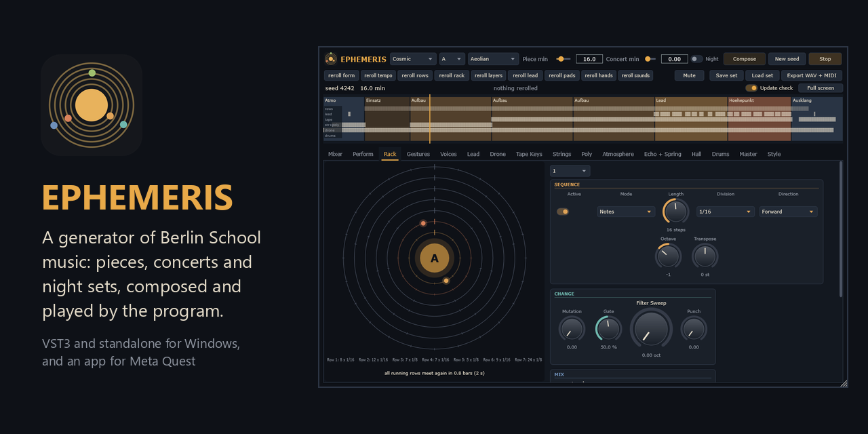Toggle the Night switch
This screenshot has height=434, width=868.
(696, 59)
